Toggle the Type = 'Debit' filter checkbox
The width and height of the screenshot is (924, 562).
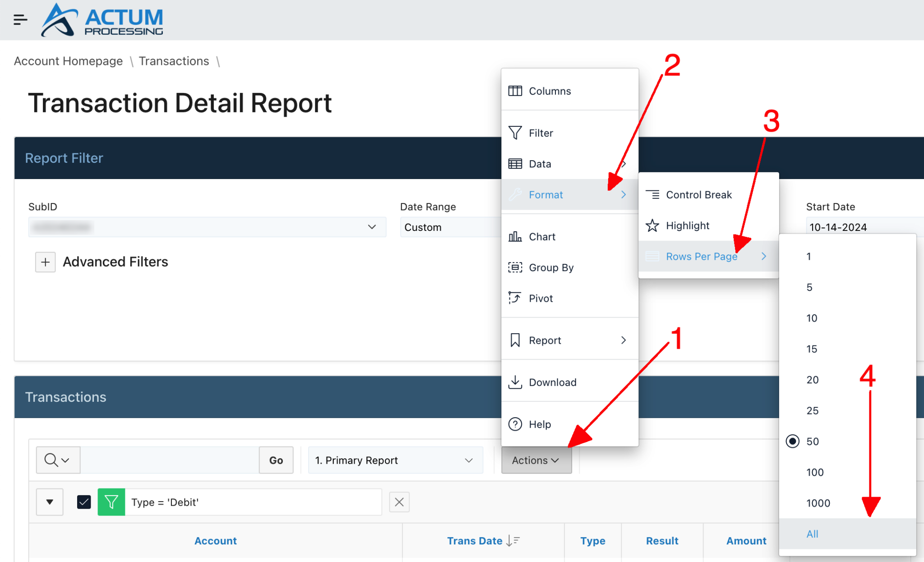coord(83,502)
